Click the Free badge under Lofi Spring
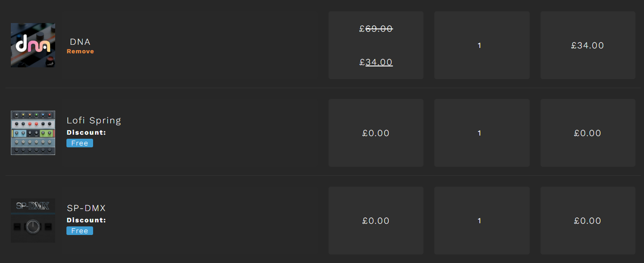 [x=80, y=143]
